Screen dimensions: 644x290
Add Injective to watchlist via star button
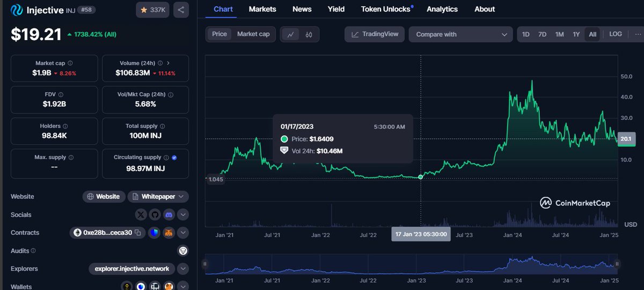[x=152, y=10]
